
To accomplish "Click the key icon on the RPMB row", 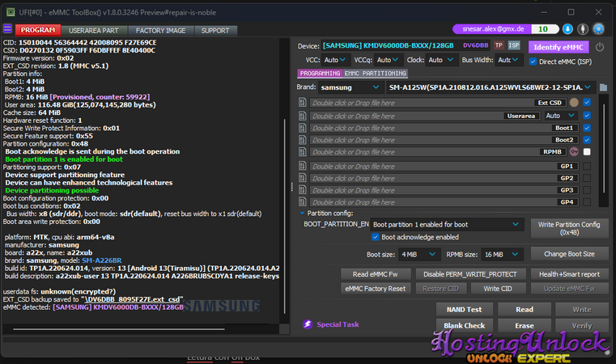I will coord(574,151).
